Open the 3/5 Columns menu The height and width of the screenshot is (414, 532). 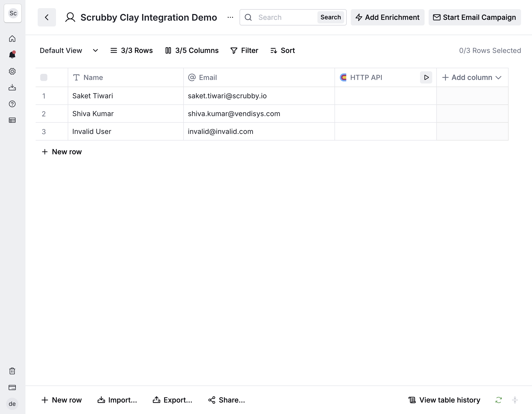(192, 50)
